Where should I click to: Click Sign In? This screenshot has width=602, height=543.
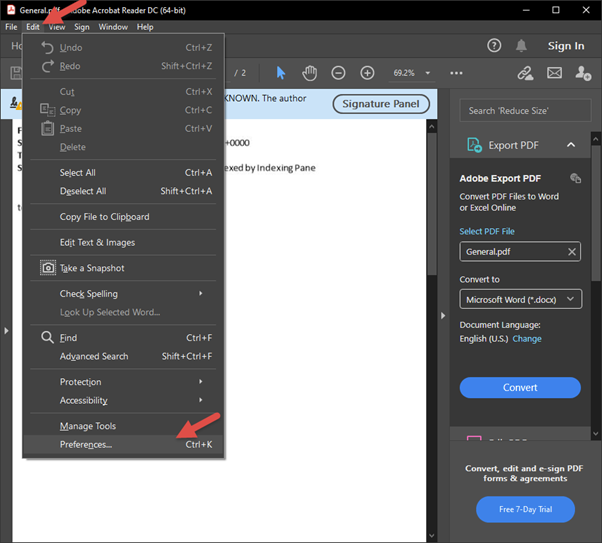click(x=566, y=46)
